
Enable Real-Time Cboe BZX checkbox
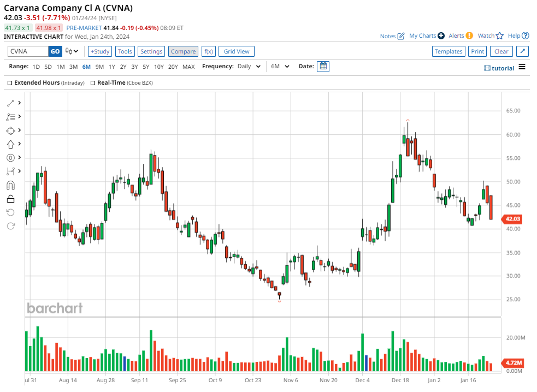click(x=93, y=83)
